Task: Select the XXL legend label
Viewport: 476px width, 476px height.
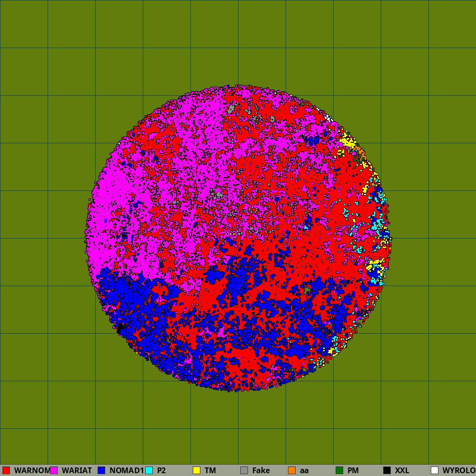Action: 402,471
